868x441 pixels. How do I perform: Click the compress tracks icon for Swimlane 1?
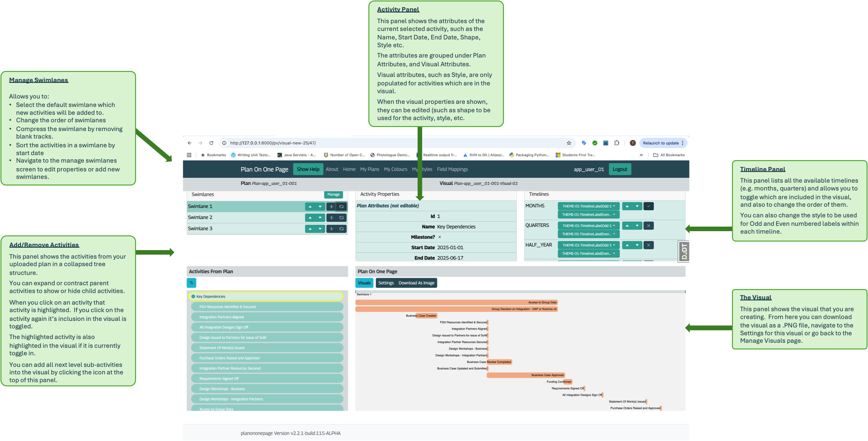click(332, 206)
